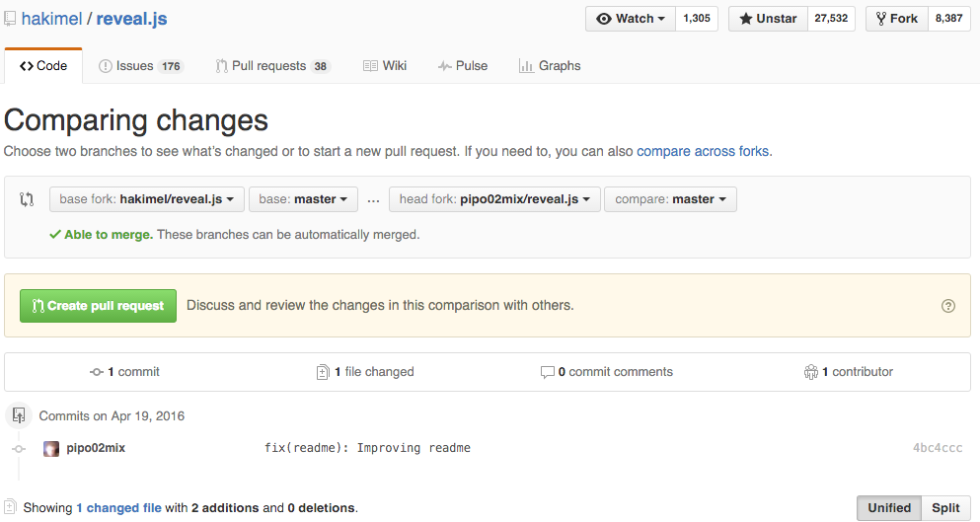Image resolution: width=980 pixels, height=522 pixels.
Task: Fork the repository
Action: (897, 19)
